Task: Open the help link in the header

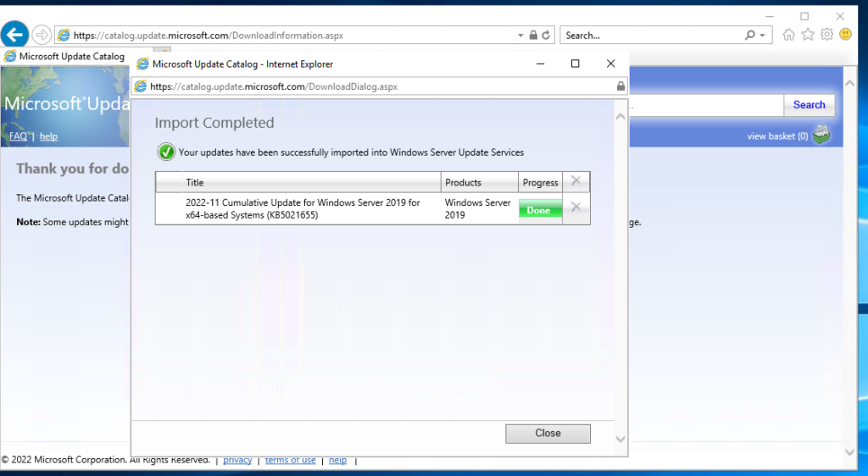Action: tap(48, 136)
